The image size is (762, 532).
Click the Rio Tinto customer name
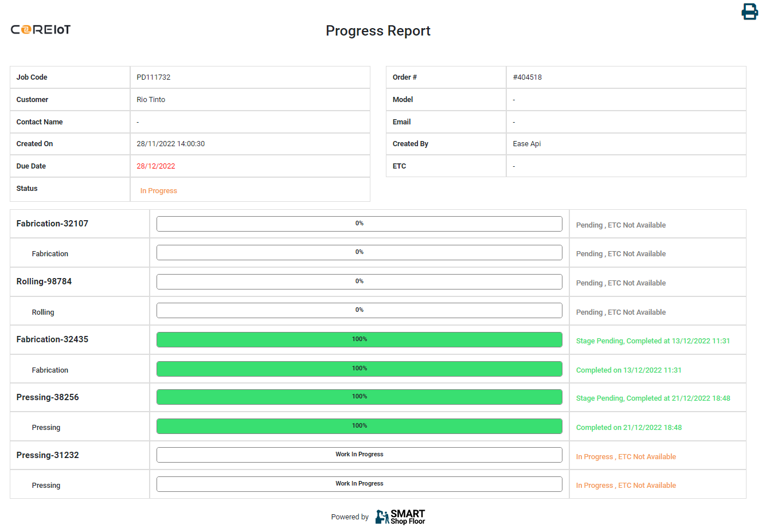click(151, 100)
